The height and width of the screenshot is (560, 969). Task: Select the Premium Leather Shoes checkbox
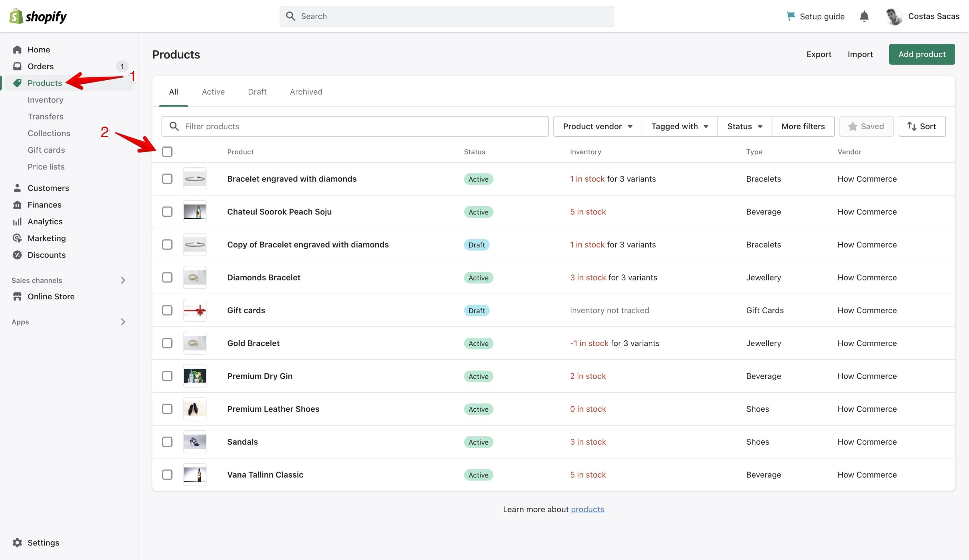(x=167, y=409)
